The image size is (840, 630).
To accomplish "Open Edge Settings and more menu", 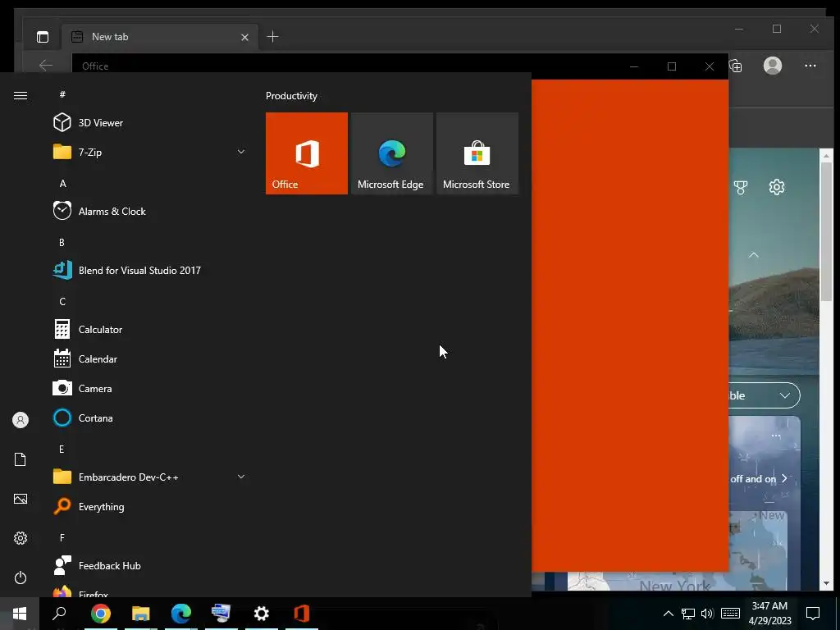I will click(810, 66).
